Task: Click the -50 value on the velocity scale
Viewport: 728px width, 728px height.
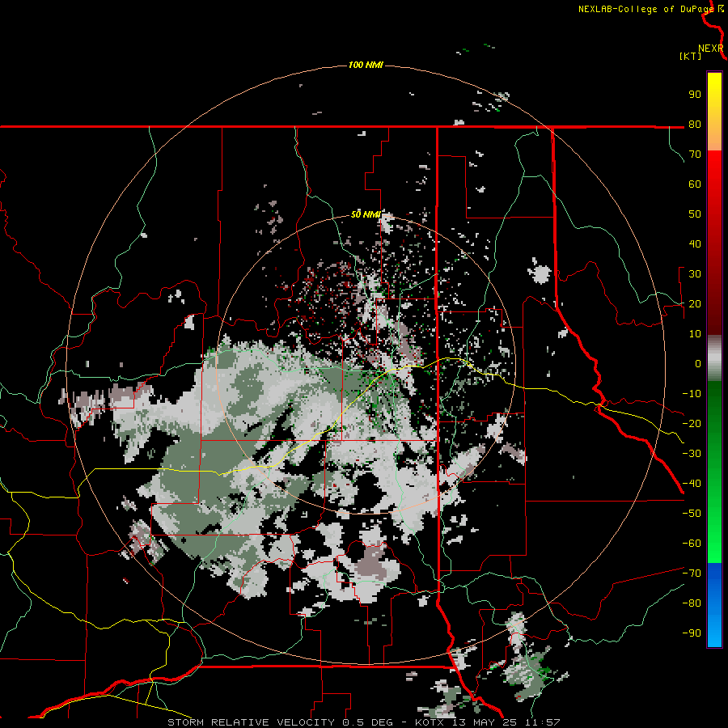Action: click(x=692, y=514)
